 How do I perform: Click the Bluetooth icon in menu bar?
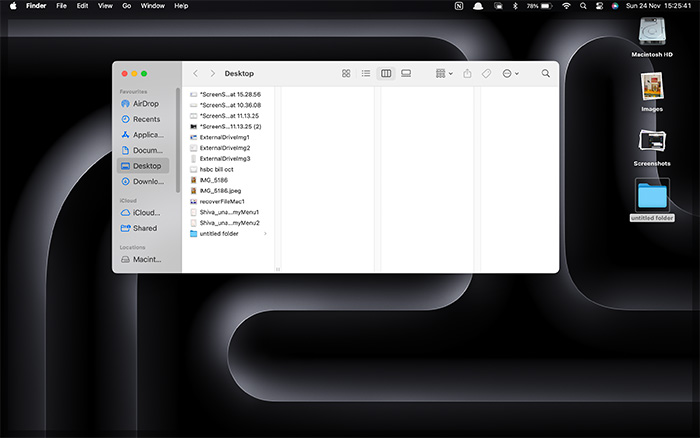(515, 6)
